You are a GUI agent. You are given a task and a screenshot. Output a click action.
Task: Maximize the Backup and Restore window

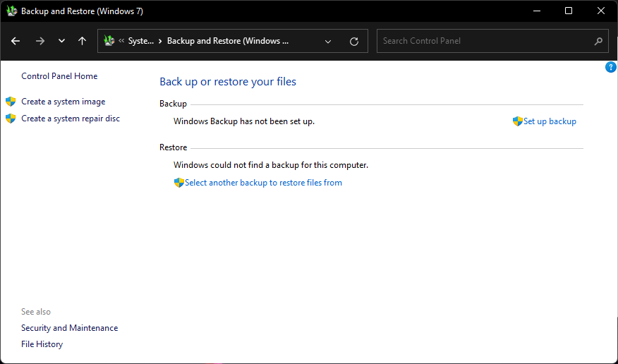tap(569, 11)
